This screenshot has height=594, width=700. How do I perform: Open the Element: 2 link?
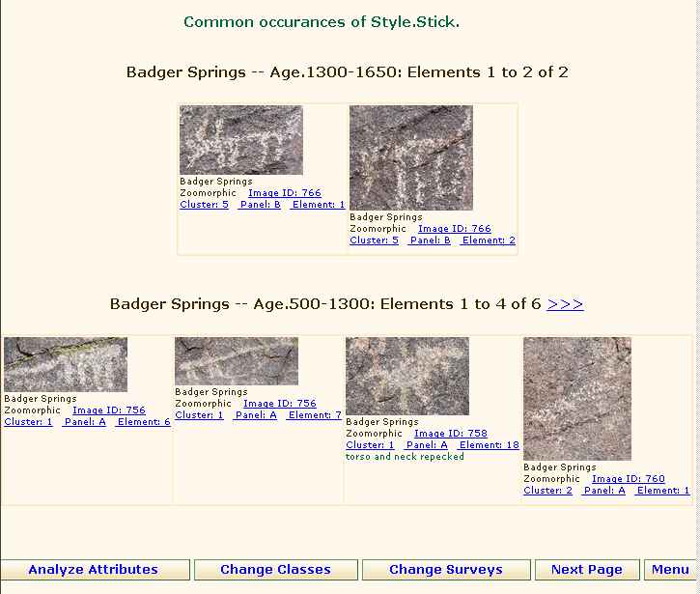point(489,240)
